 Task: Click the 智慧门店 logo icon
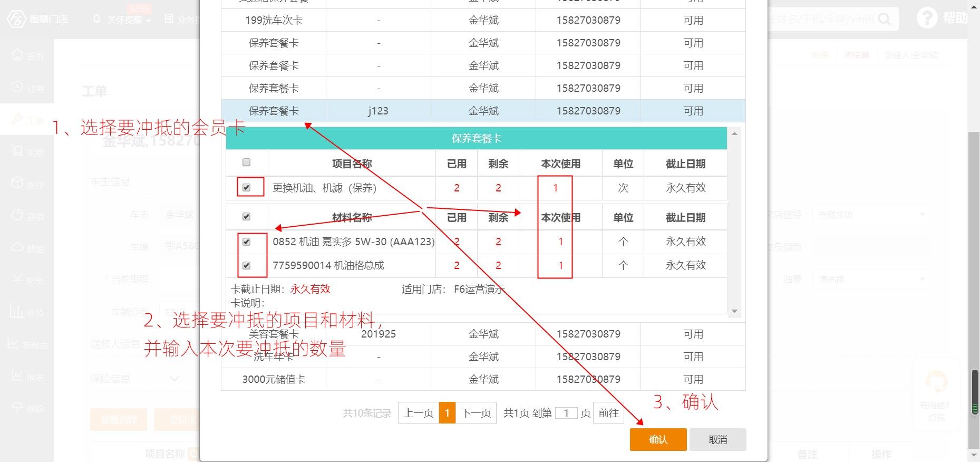(x=16, y=19)
